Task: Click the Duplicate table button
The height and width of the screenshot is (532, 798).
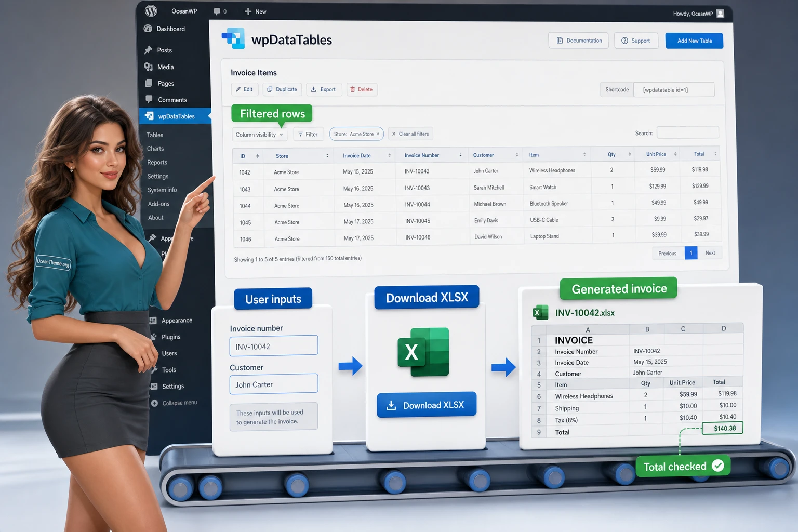Action: (x=282, y=89)
